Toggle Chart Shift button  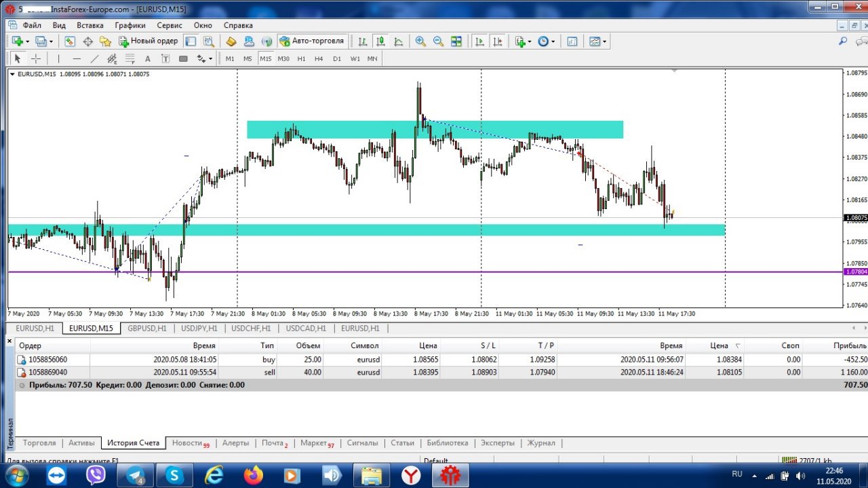tap(498, 41)
